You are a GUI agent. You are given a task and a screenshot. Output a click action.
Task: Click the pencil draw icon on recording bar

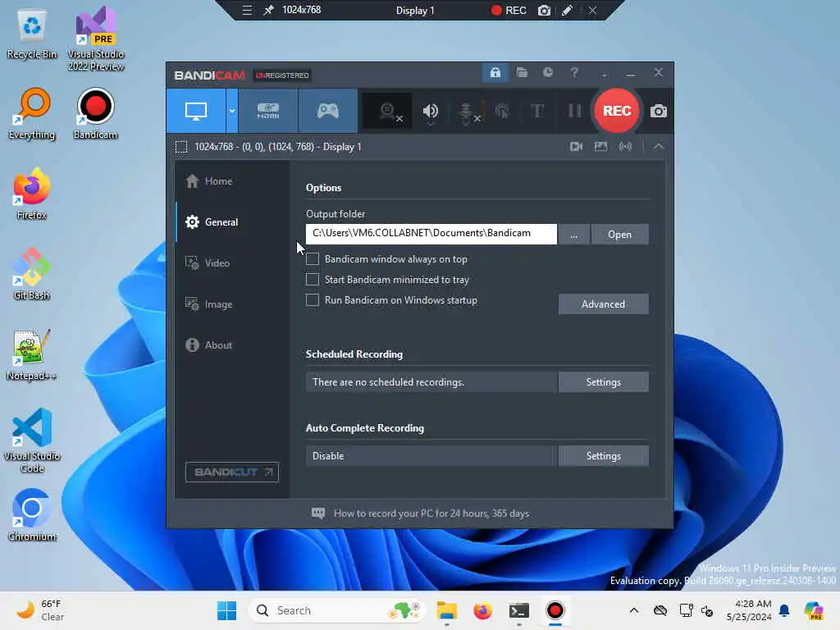(567, 10)
